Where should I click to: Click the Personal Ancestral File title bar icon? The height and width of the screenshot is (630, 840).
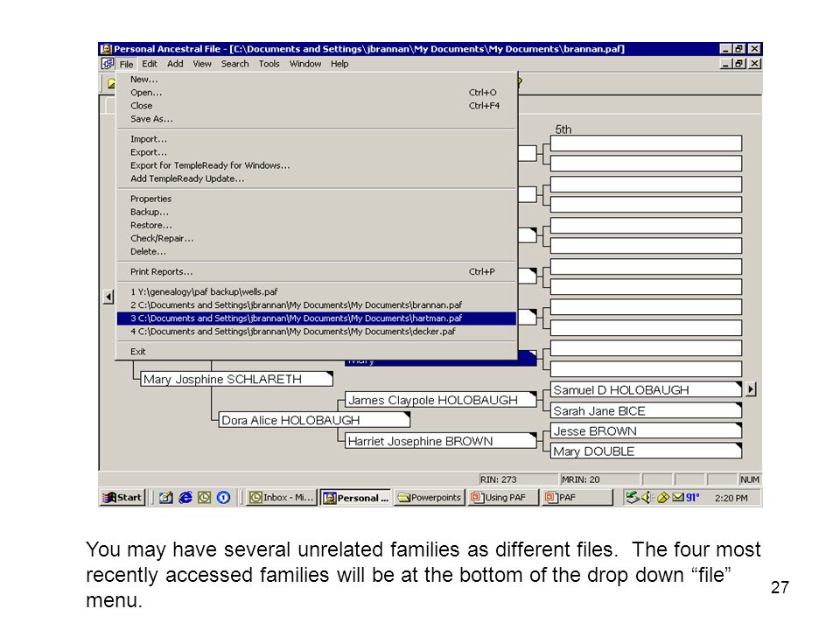(x=106, y=49)
